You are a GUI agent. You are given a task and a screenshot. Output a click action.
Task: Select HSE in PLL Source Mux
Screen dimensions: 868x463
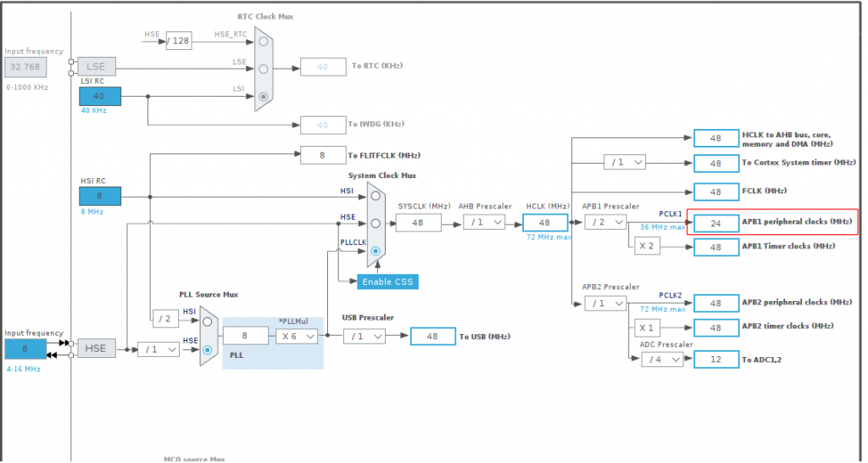[x=207, y=350]
